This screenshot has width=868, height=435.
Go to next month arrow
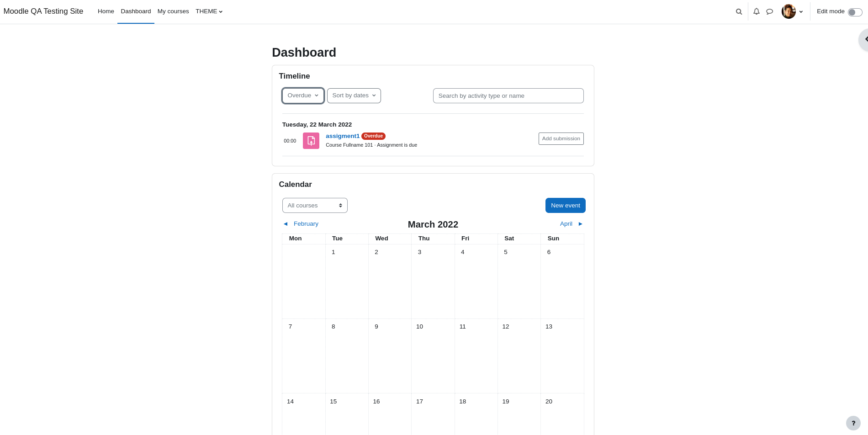(x=581, y=224)
